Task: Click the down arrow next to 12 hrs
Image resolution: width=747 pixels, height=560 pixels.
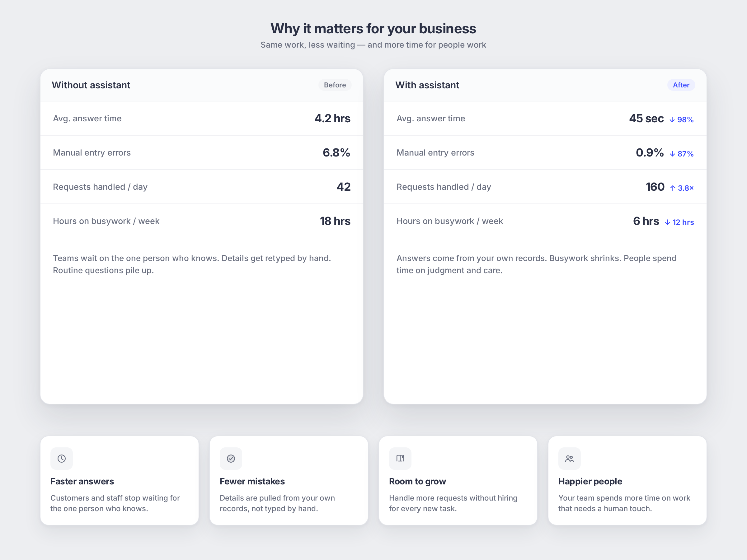Action: point(667,222)
